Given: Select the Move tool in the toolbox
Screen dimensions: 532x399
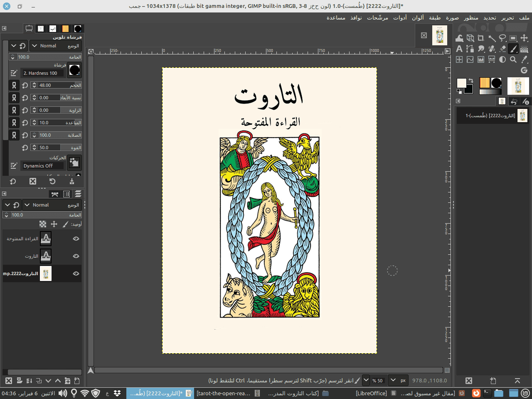Looking at the screenshot, I should tap(524, 38).
